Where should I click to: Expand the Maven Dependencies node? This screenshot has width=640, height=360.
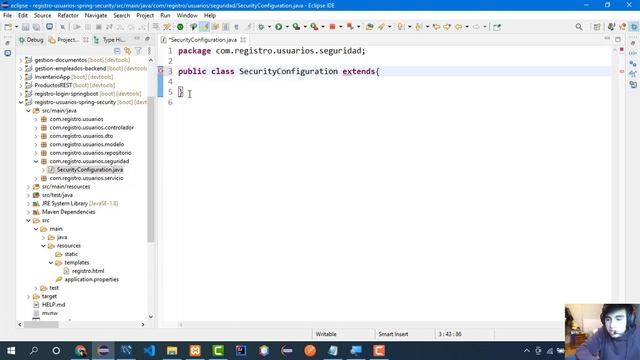tap(29, 212)
